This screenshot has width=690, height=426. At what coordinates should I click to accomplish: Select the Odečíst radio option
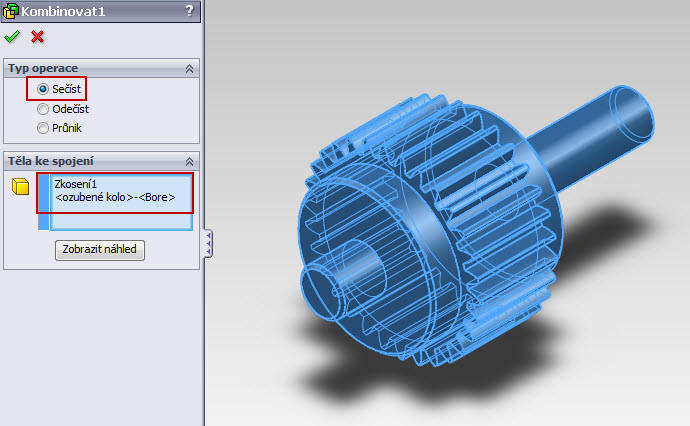43,109
